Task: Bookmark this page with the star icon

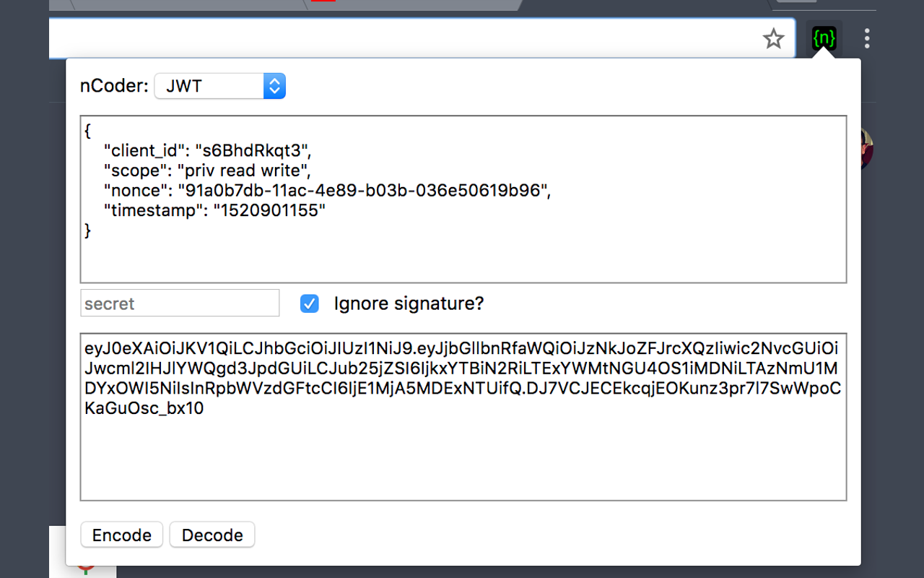Action: pos(773,38)
